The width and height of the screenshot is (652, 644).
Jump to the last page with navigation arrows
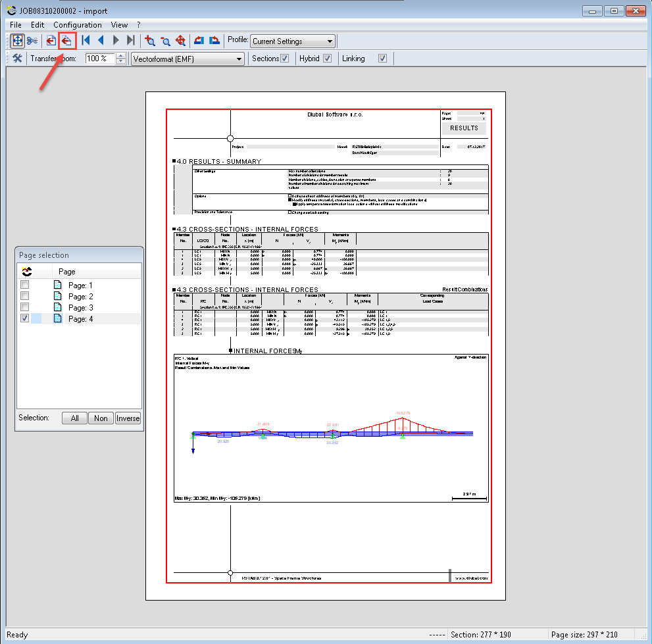tap(130, 40)
